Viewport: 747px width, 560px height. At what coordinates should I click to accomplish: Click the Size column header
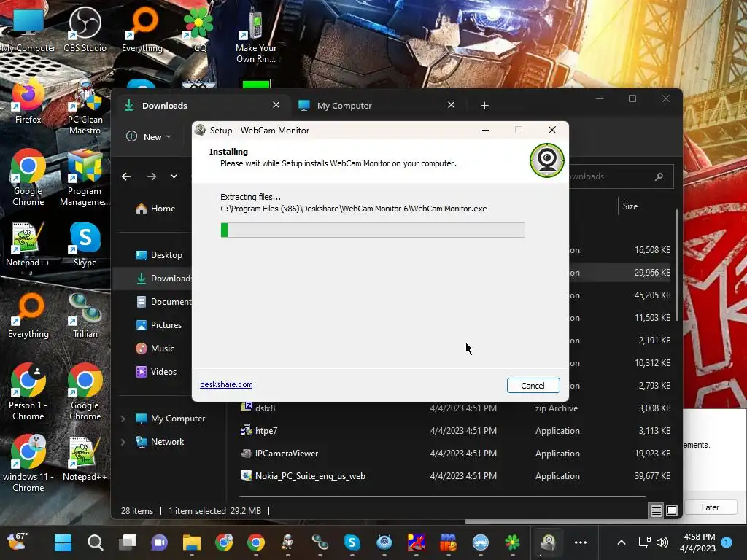pyautogui.click(x=630, y=206)
